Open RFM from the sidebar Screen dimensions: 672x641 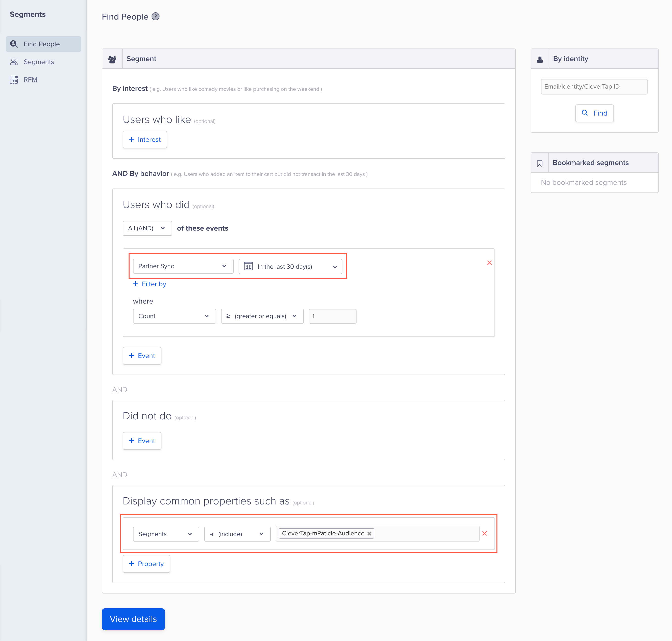tap(30, 80)
